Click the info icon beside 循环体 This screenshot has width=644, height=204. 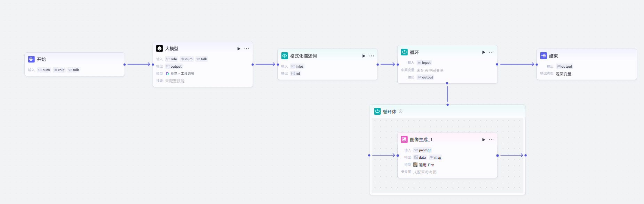point(400,112)
